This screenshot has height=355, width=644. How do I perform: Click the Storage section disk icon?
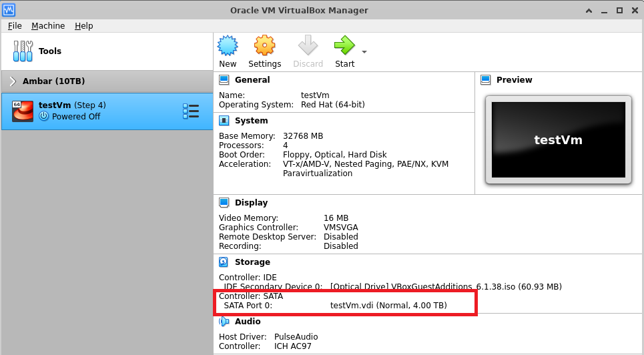tap(224, 262)
